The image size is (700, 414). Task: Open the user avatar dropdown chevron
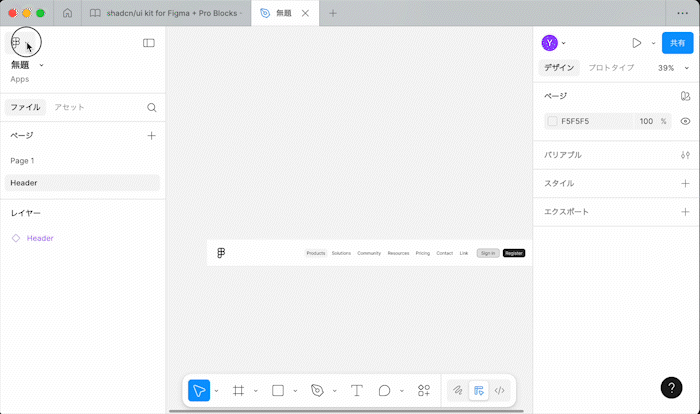(564, 43)
